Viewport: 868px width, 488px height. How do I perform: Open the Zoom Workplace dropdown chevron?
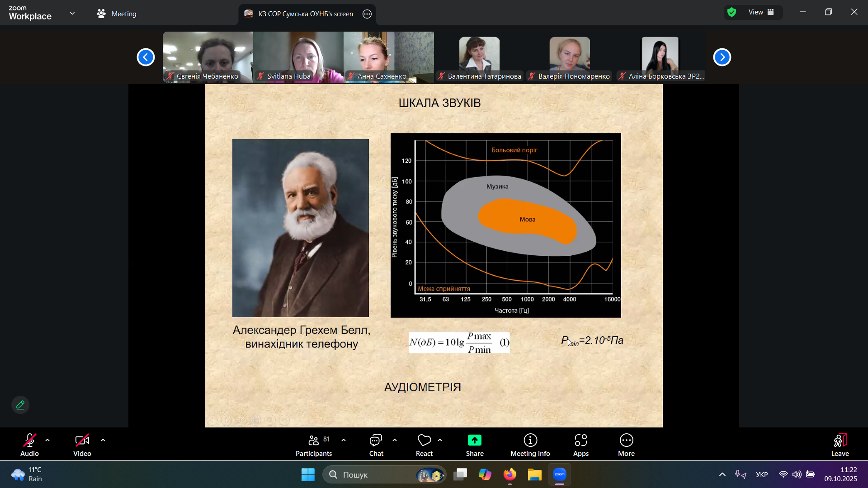pyautogui.click(x=72, y=14)
